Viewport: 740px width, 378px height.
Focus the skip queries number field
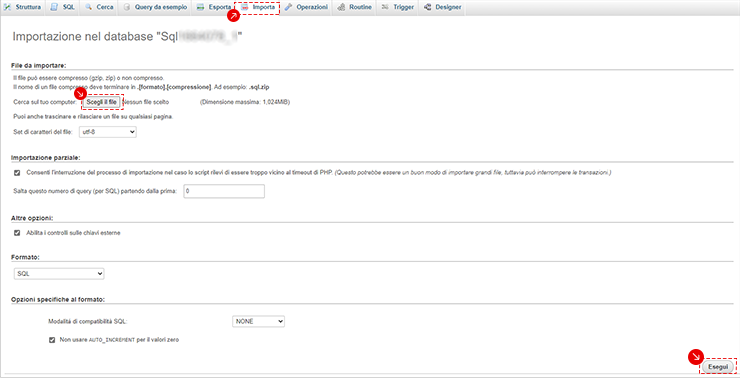[224, 191]
